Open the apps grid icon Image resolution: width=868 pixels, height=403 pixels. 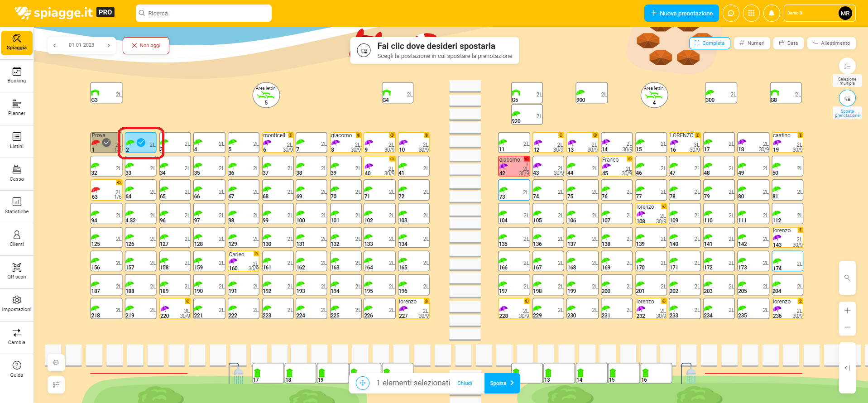click(751, 13)
